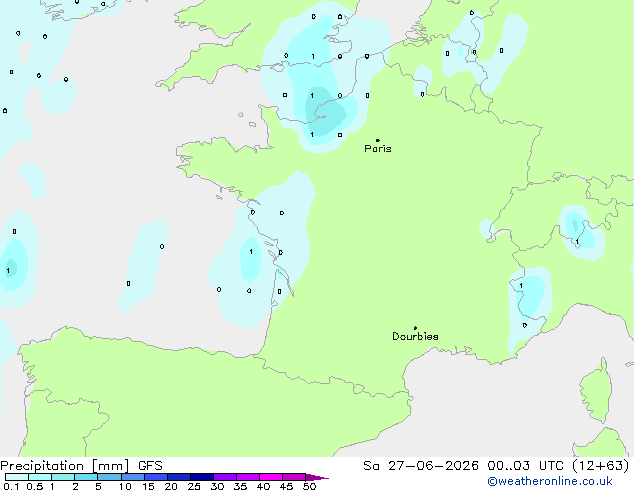
Task: Click the 35–40 mm legend swatch
Action: 247,477
